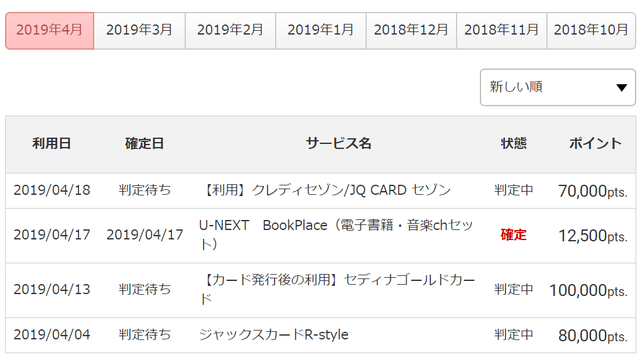Click the 確定日 column header
The image size is (640, 362).
pos(144,144)
